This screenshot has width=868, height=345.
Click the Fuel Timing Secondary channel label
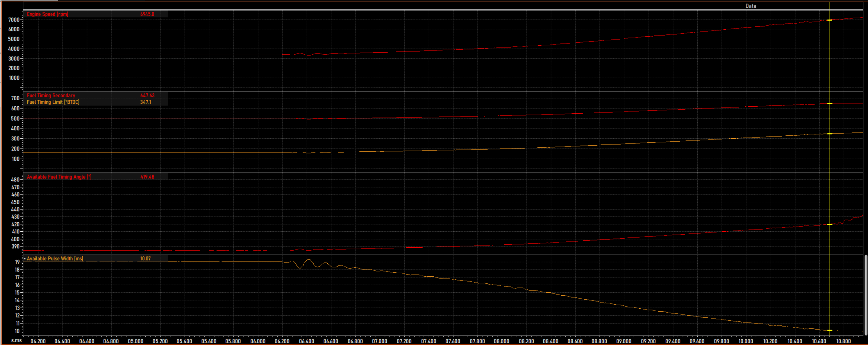(51, 96)
